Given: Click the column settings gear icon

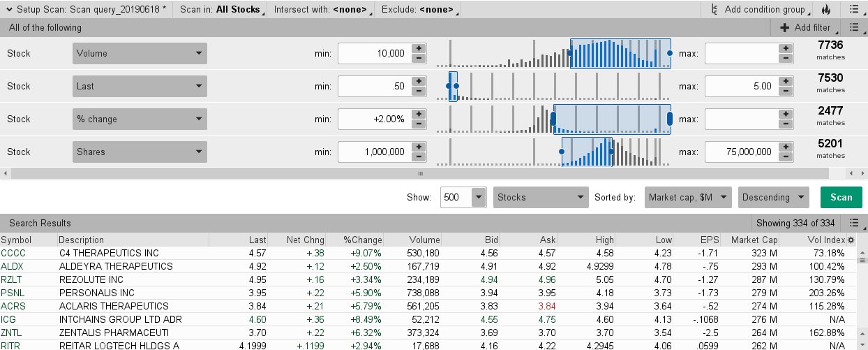Looking at the screenshot, I should [851, 240].
